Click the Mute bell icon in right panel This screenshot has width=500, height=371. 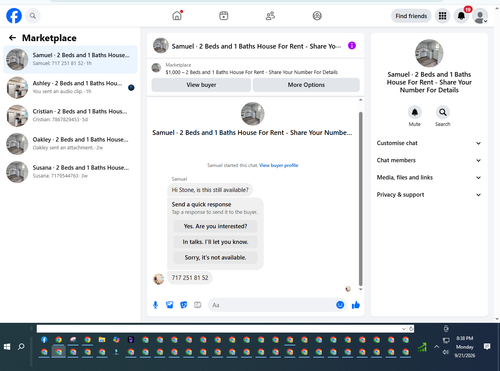click(x=415, y=112)
